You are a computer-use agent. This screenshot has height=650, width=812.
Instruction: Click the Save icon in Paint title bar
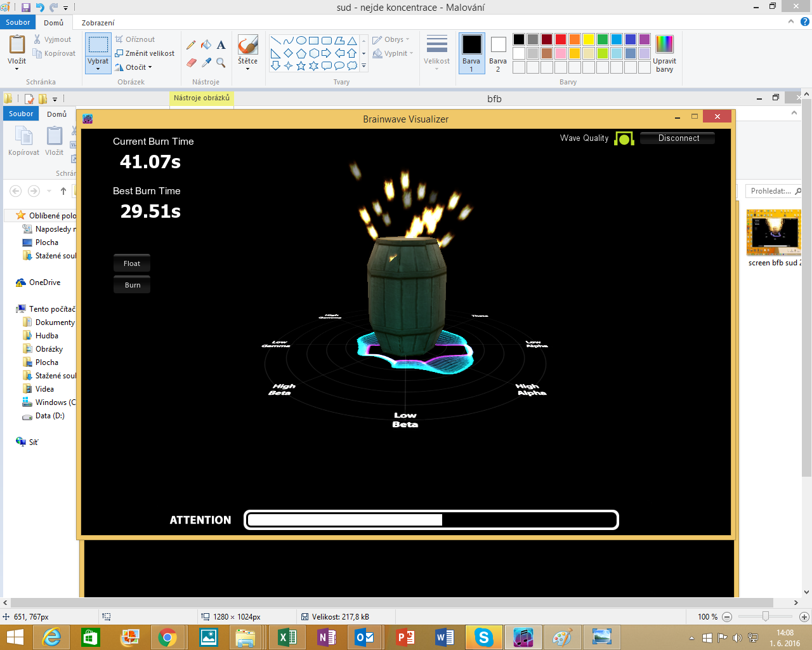(x=26, y=8)
